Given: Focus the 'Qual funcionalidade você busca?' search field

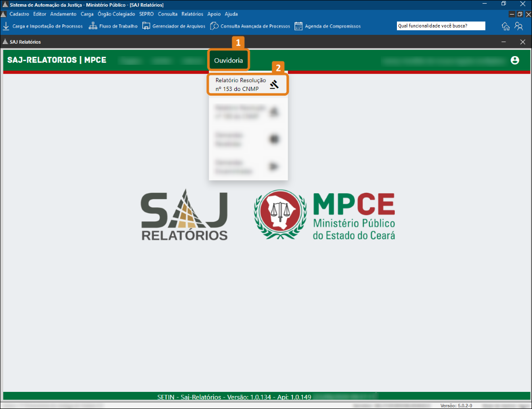Looking at the screenshot, I should tap(441, 26).
